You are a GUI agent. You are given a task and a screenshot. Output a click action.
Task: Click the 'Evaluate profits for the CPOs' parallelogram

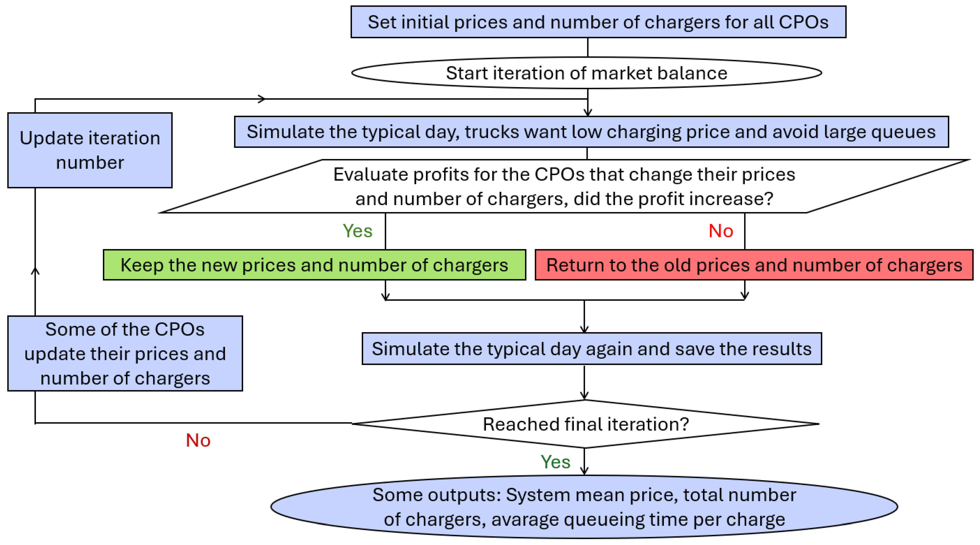click(564, 186)
